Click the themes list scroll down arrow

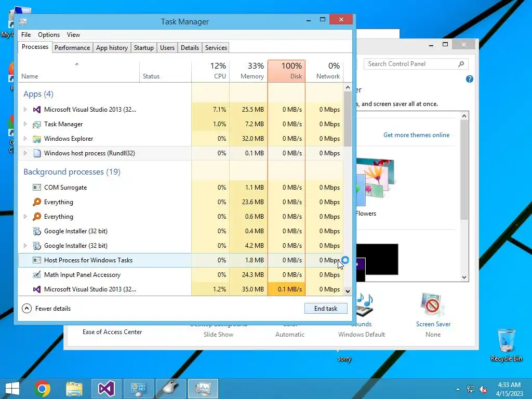(464, 277)
